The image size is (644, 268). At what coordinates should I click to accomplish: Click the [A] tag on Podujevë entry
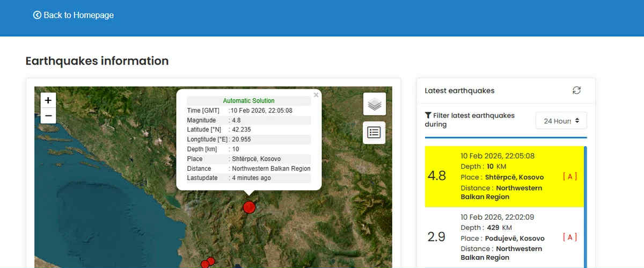coord(569,237)
